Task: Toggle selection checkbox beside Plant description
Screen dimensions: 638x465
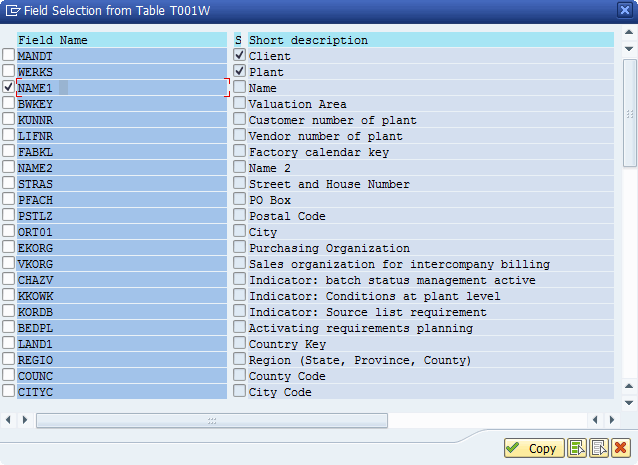Action: pyautogui.click(x=240, y=71)
